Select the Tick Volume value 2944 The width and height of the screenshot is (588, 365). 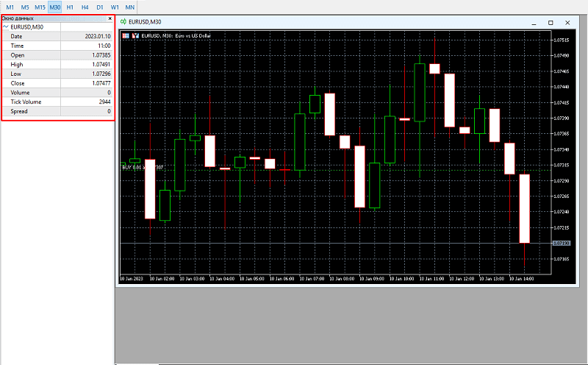pos(104,102)
